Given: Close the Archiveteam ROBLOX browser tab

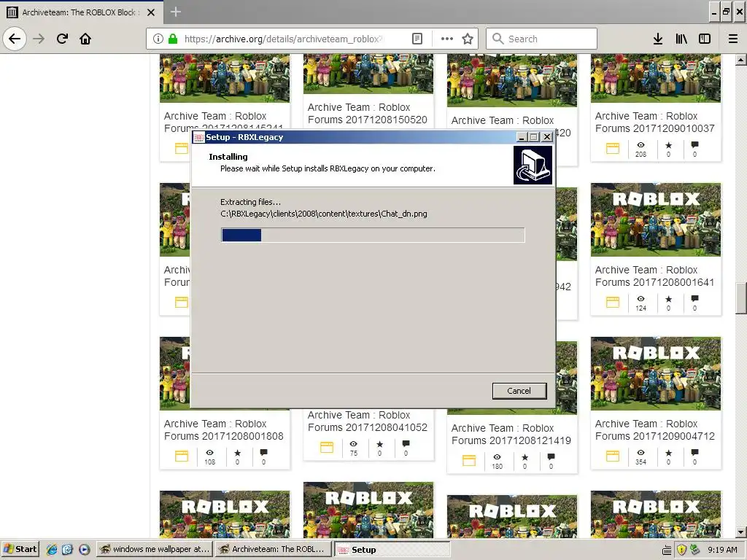Looking at the screenshot, I should (x=151, y=12).
